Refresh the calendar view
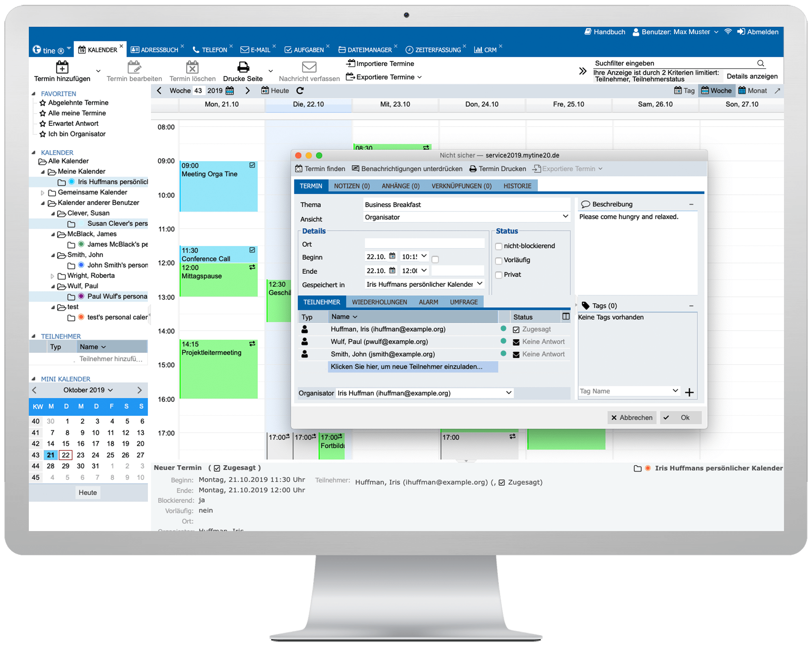The height and width of the screenshot is (648, 812). (x=300, y=91)
